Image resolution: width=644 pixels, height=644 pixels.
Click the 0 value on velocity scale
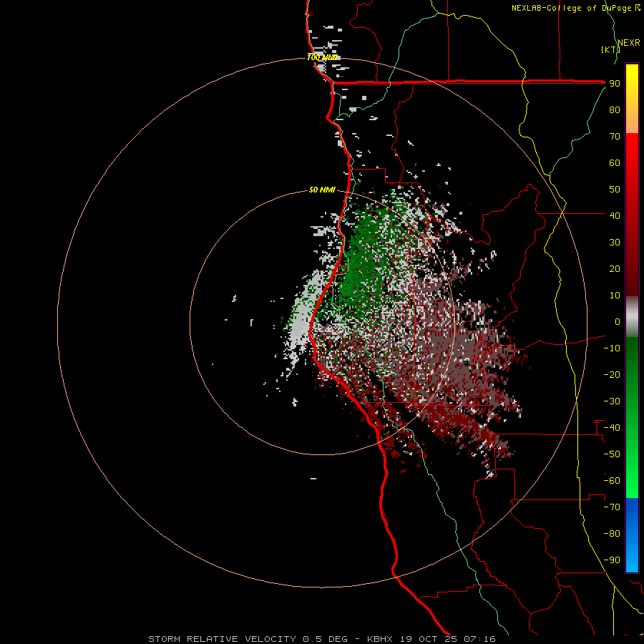618,321
